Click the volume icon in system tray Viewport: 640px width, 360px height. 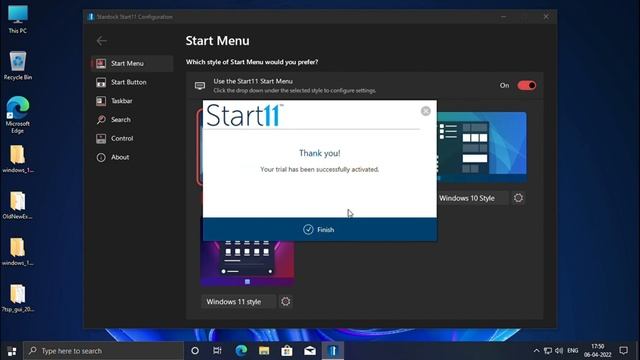point(559,351)
